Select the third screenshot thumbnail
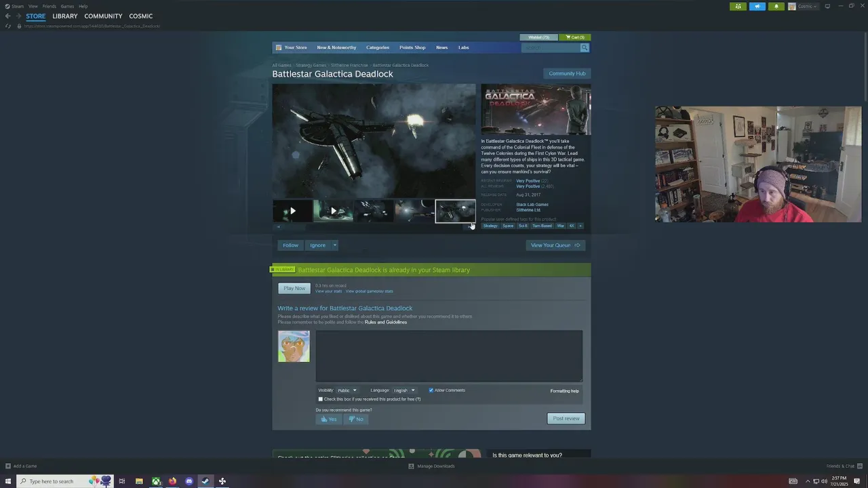Viewport: 868px width, 488px height. (x=374, y=211)
